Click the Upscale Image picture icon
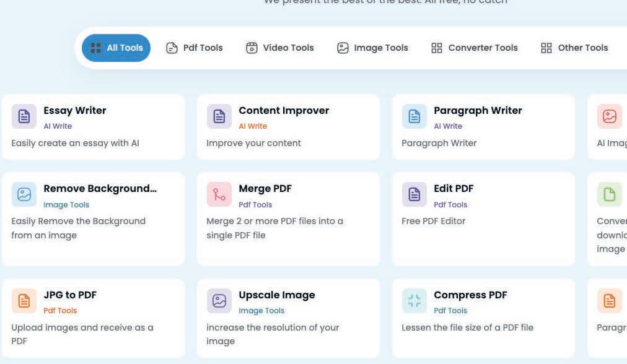This screenshot has width=627, height=364. (x=219, y=300)
